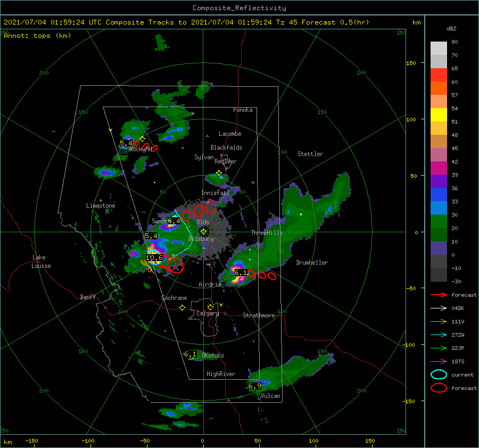Click the 'Annot: tops (km)' annotation label
The width and height of the screenshot is (479, 448).
coord(37,36)
